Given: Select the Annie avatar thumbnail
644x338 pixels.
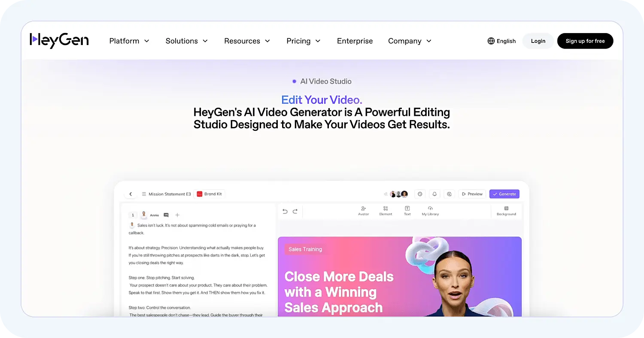Looking at the screenshot, I should tap(144, 215).
